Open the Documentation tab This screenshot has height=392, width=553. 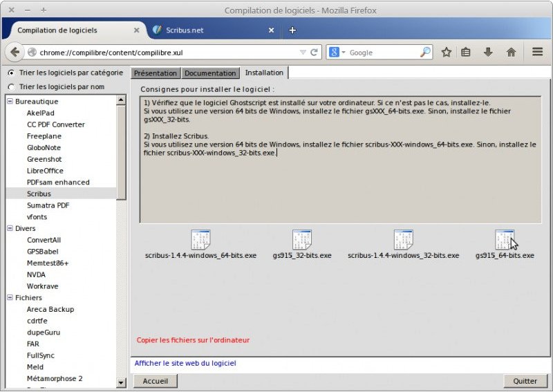(210, 73)
